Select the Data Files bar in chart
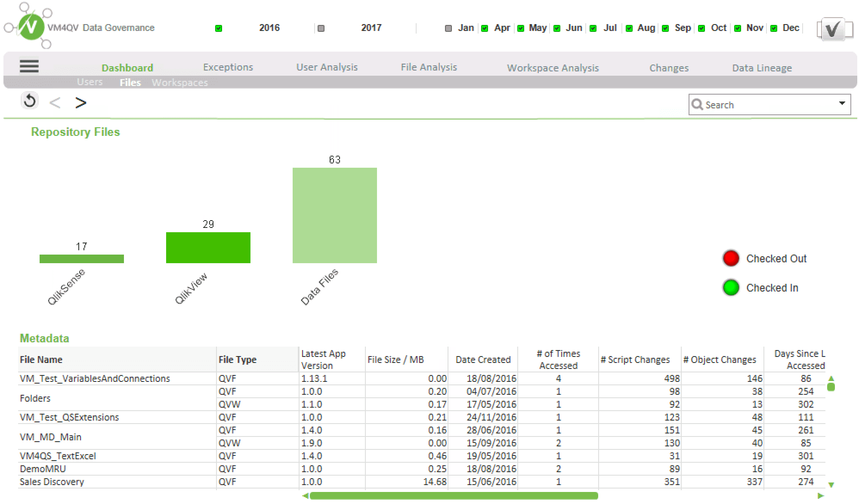 tap(335, 215)
